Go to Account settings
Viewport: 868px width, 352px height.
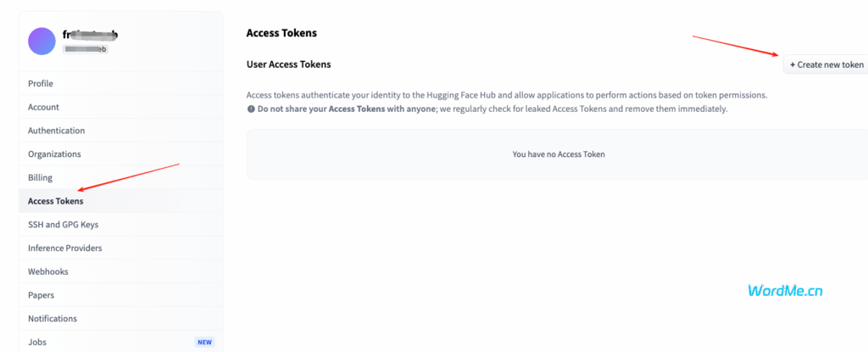coord(120,107)
